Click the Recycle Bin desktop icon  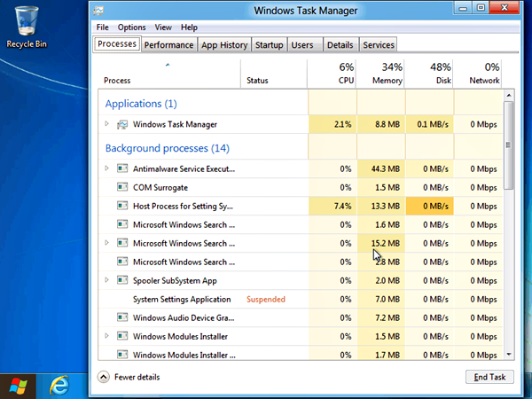[x=27, y=23]
